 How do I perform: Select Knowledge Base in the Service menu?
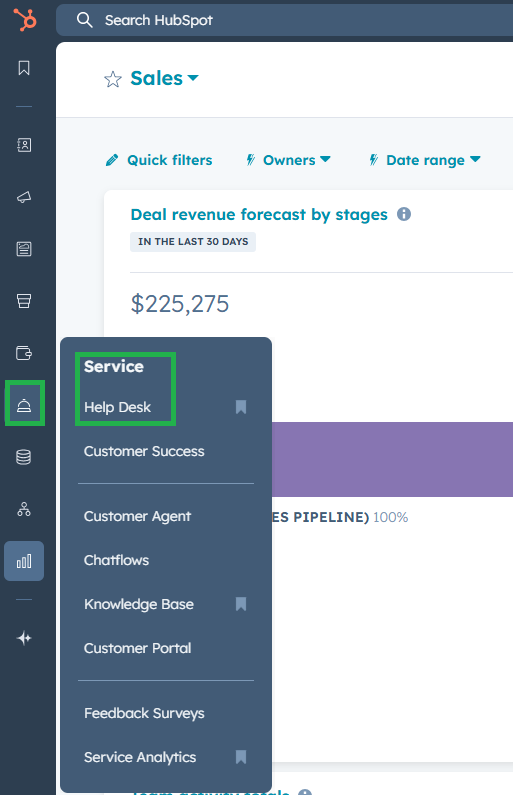(139, 604)
